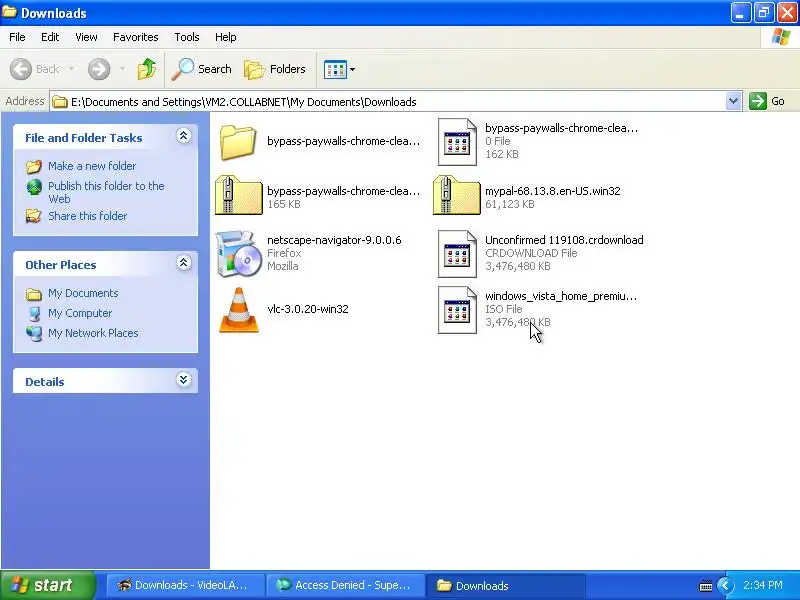The height and width of the screenshot is (600, 800).
Task: Expand hidden tray icons arrow
Action: [725, 585]
